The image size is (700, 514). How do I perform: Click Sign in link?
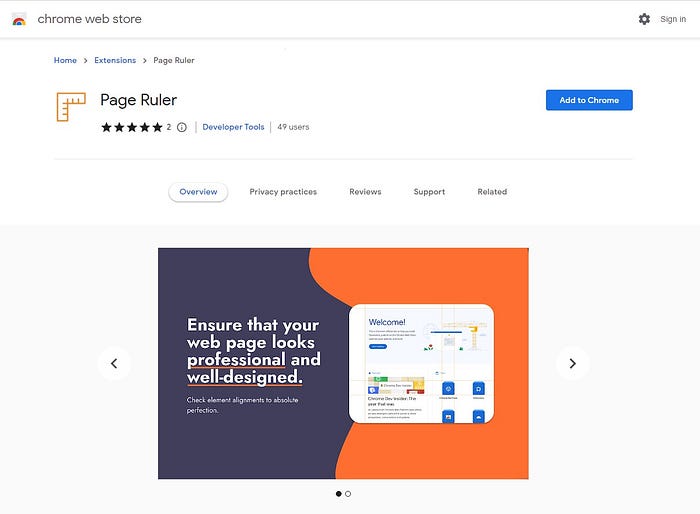(673, 19)
